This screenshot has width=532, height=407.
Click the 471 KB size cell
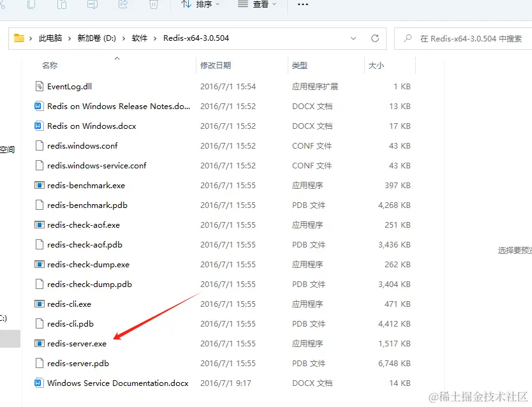pyautogui.click(x=397, y=304)
